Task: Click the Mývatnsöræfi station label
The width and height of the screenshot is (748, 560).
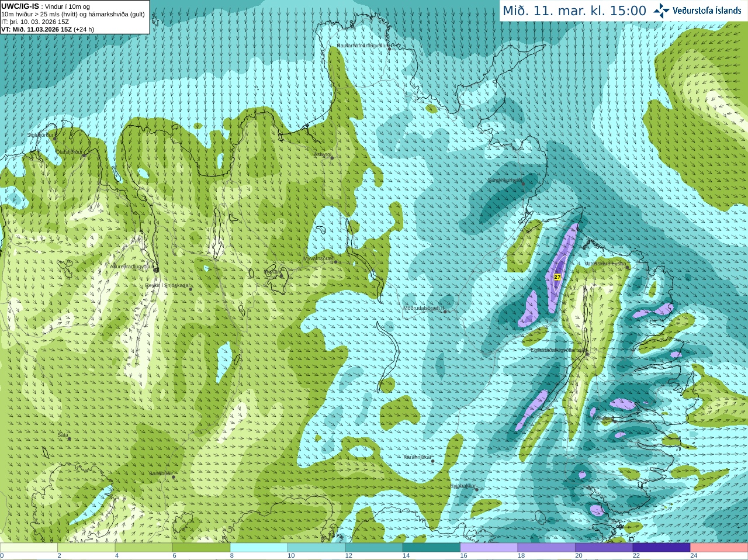Action: point(318,258)
